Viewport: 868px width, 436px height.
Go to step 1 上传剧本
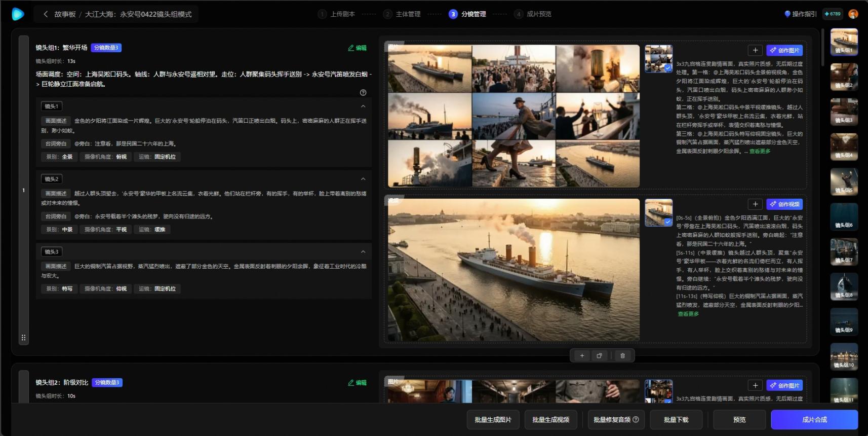pos(337,14)
